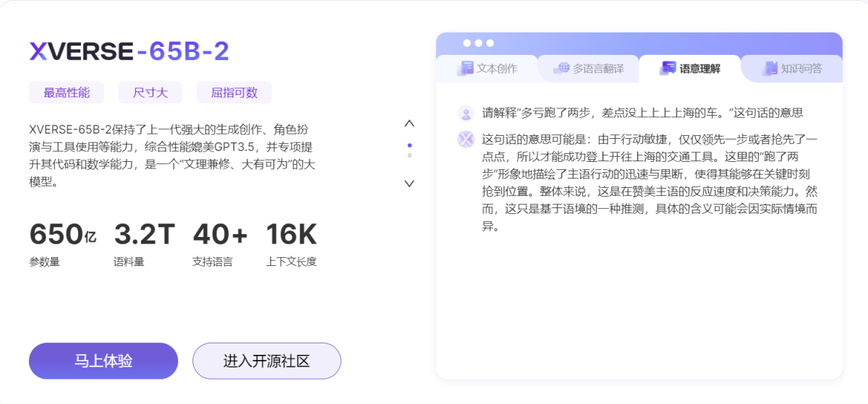The width and height of the screenshot is (868, 404).
Task: Click the 最高性能 tag
Action: click(67, 93)
